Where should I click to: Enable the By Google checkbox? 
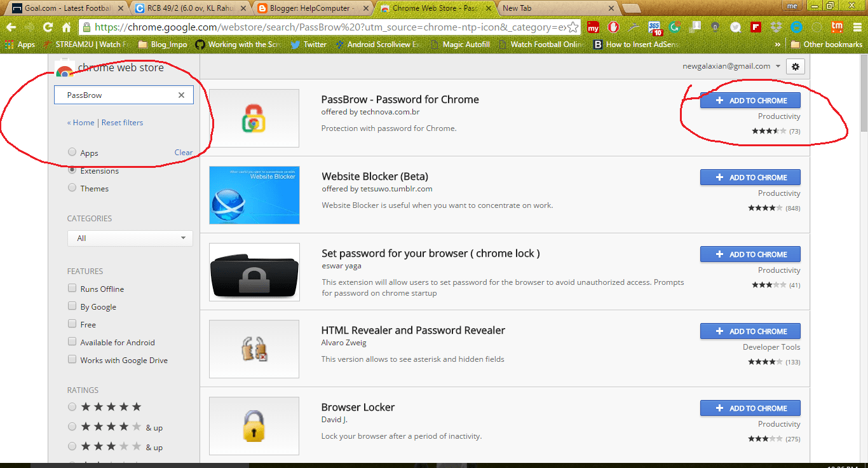click(72, 306)
